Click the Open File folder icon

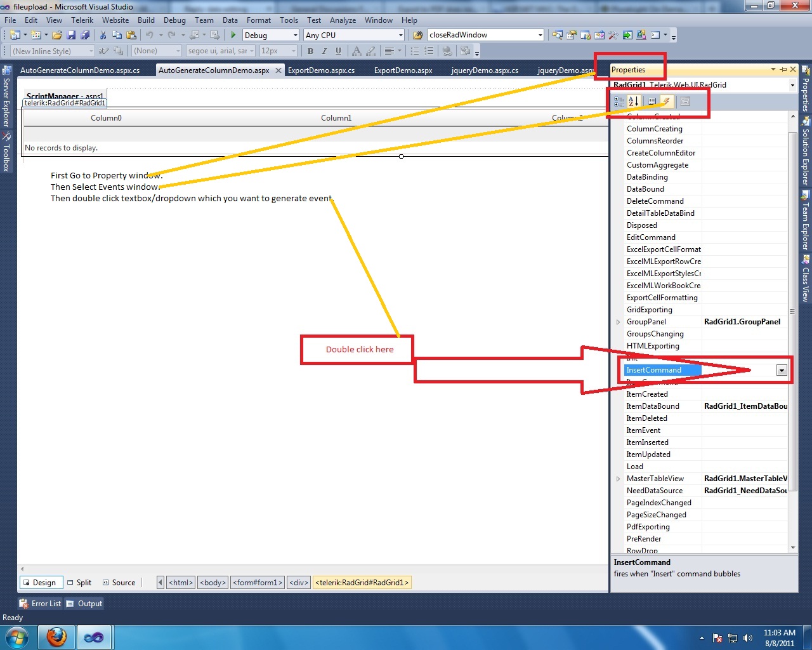pos(57,36)
